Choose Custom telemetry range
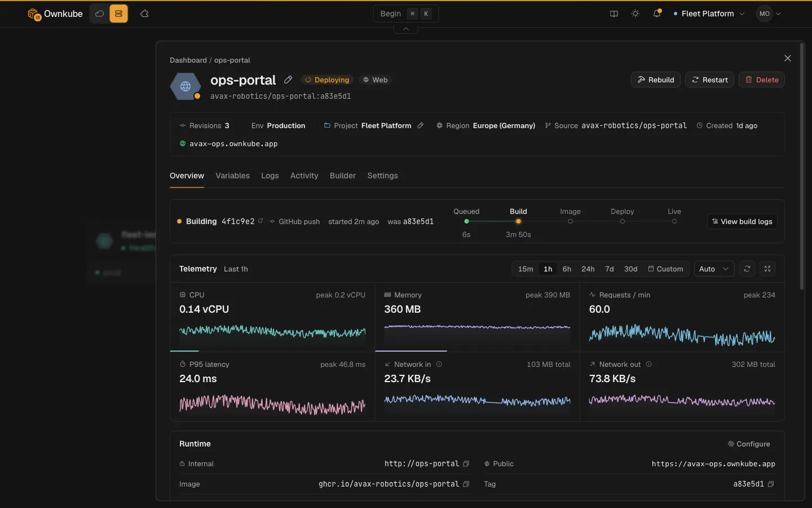Image resolution: width=812 pixels, height=508 pixels. 665,269
